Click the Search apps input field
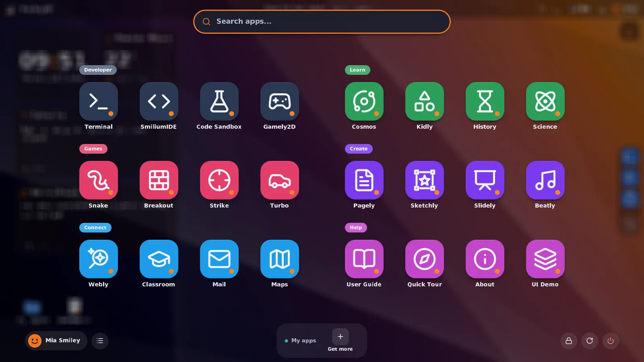 (x=322, y=22)
